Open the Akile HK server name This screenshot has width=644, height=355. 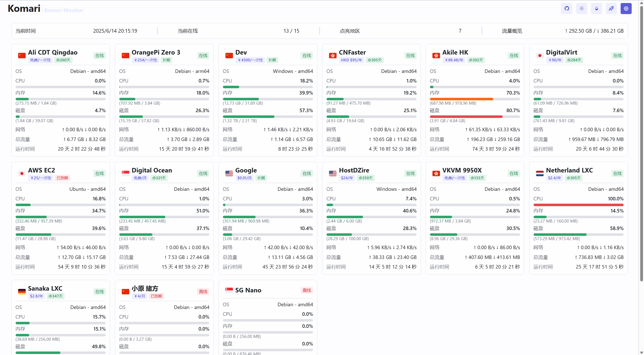(455, 52)
